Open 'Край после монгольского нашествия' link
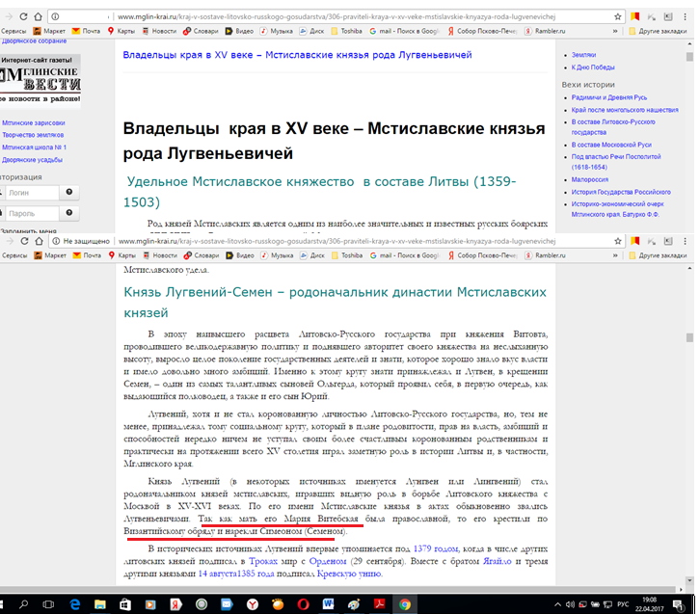 pos(625,110)
